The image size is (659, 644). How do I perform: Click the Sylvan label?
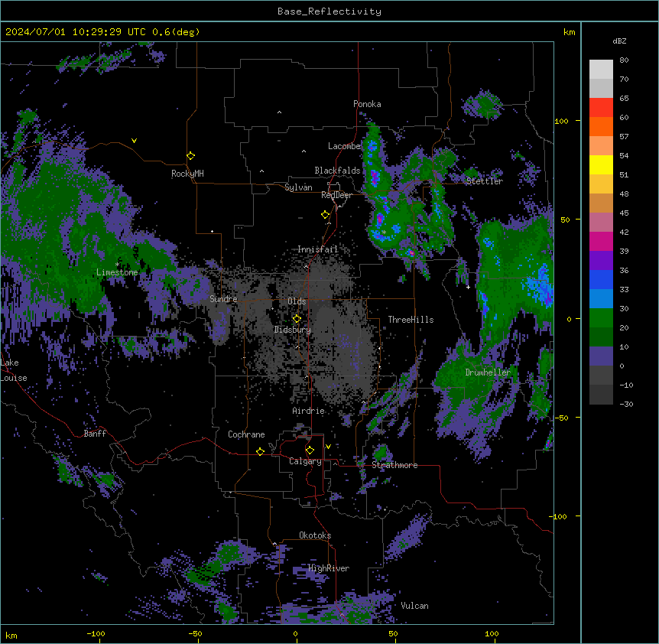[298, 187]
